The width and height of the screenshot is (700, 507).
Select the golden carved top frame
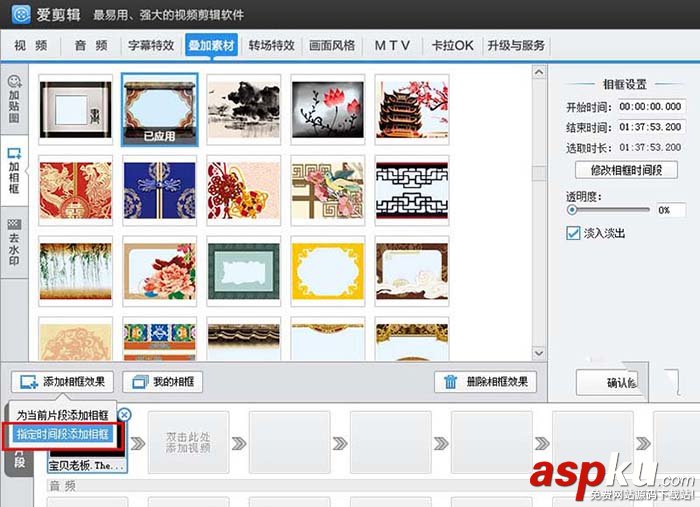pos(412,339)
